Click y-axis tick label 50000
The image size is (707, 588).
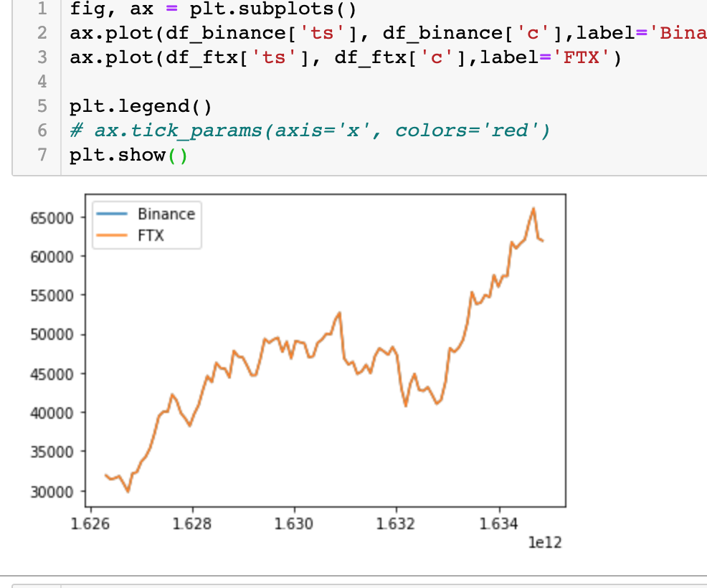point(52,334)
